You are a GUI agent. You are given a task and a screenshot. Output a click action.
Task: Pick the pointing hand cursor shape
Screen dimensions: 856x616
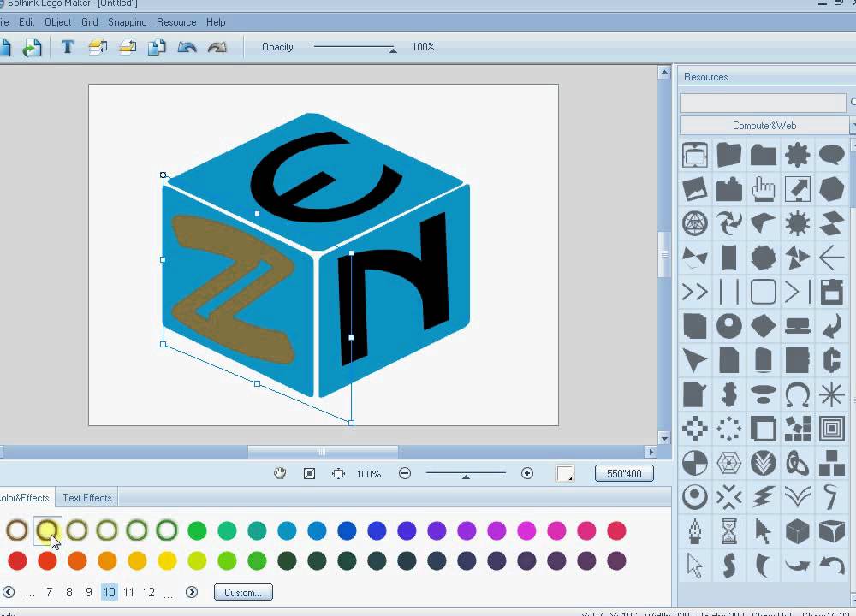(x=764, y=189)
